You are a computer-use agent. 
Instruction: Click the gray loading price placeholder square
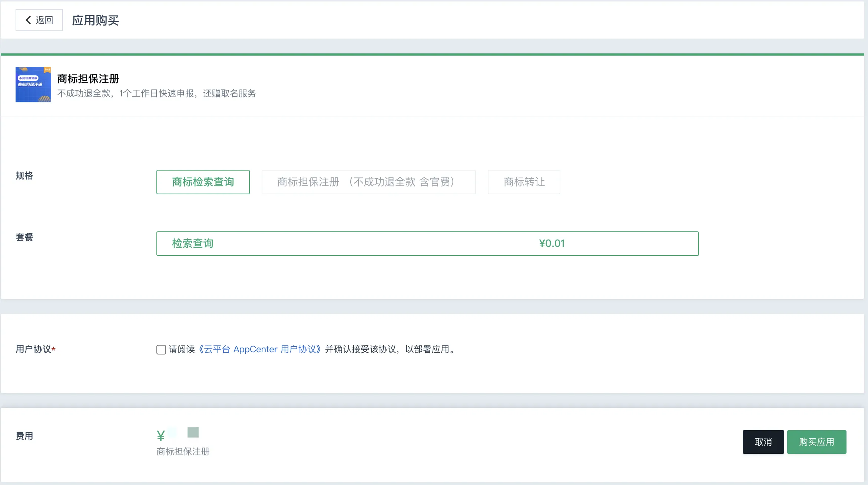point(193,432)
